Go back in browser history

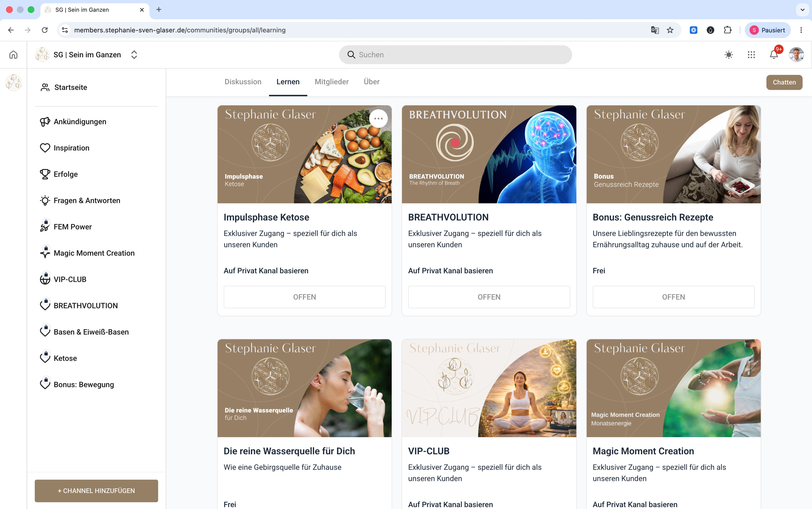(11, 30)
